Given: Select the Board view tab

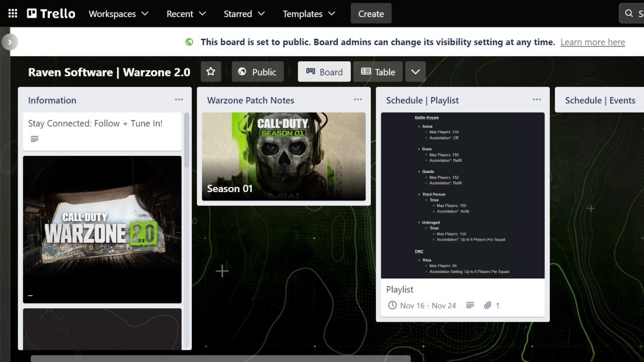Looking at the screenshot, I should [x=324, y=71].
